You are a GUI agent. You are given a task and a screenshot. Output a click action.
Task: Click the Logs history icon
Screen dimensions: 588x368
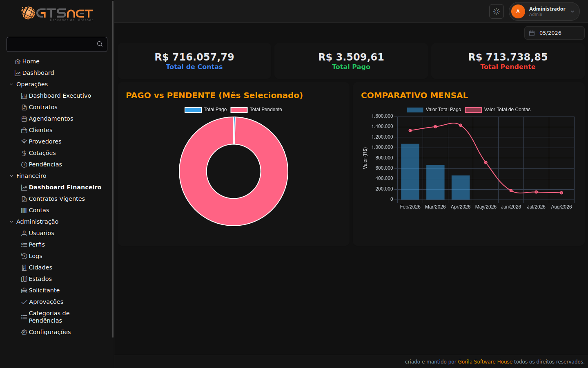tap(24, 256)
